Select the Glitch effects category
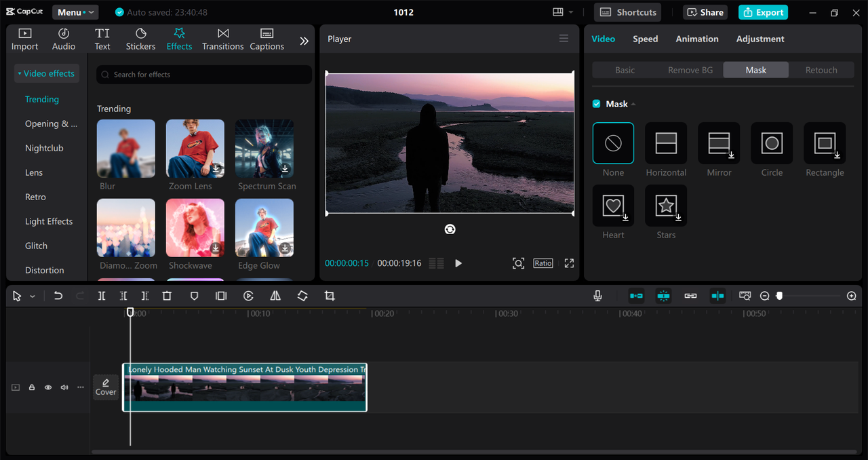This screenshot has width=868, height=460. tap(36, 246)
